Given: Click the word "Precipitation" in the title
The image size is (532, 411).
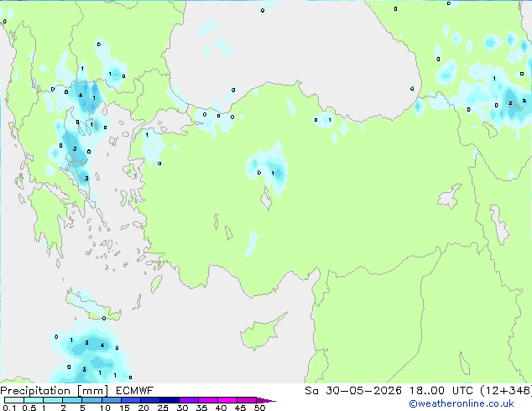Looking at the screenshot, I should click(x=35, y=391).
